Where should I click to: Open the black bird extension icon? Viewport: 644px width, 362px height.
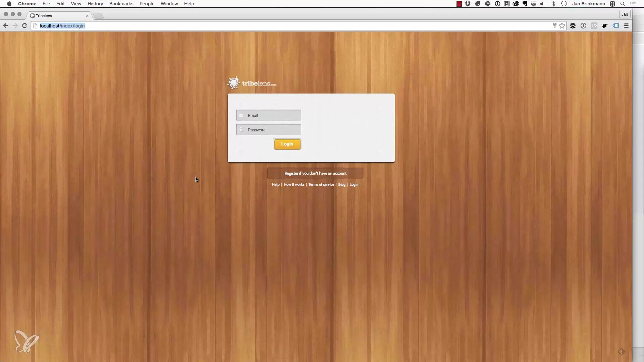pyautogui.click(x=605, y=26)
